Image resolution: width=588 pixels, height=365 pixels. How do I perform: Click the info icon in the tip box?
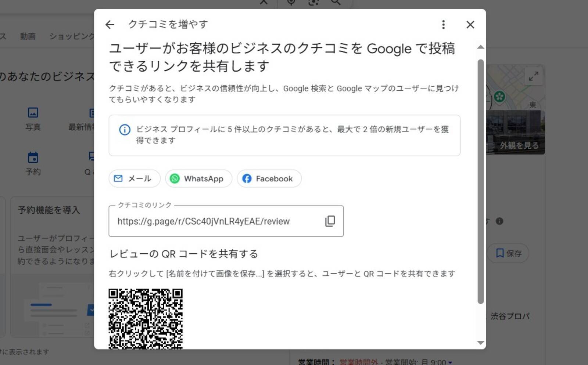pyautogui.click(x=125, y=130)
